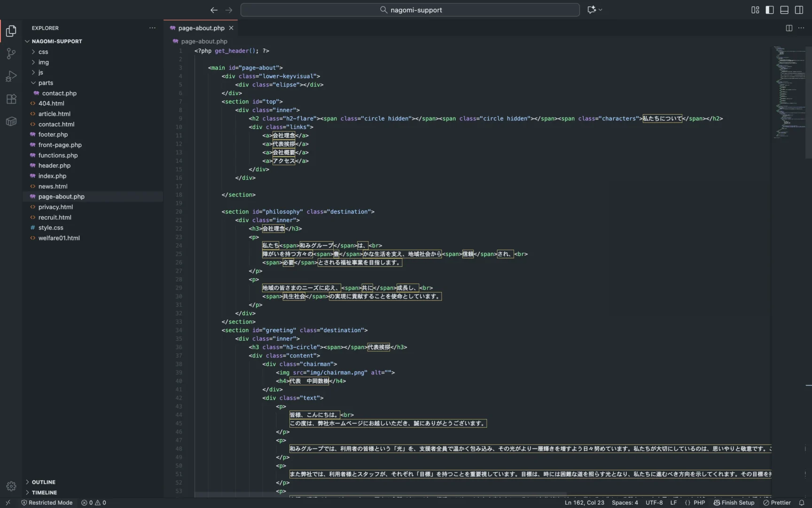This screenshot has height=508, width=812.
Task: Toggle the secondary side bar
Action: tap(799, 10)
